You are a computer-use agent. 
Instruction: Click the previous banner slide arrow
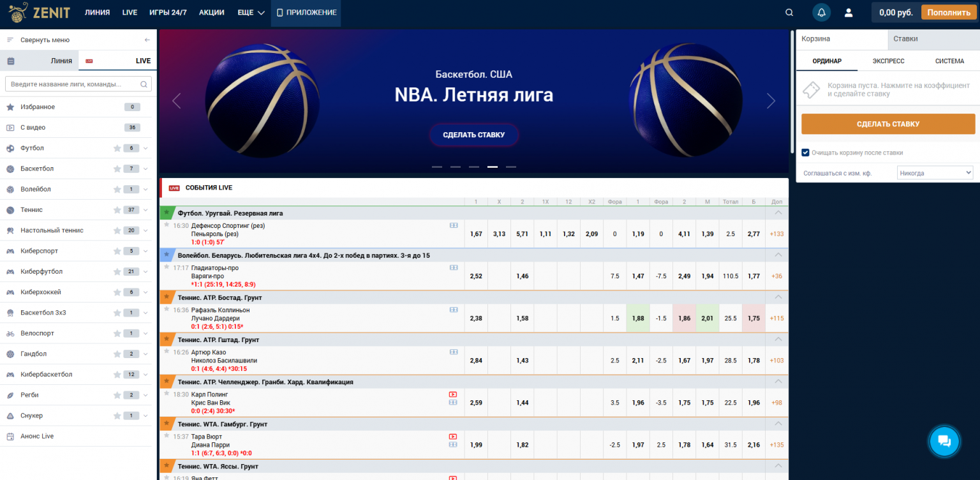click(177, 101)
